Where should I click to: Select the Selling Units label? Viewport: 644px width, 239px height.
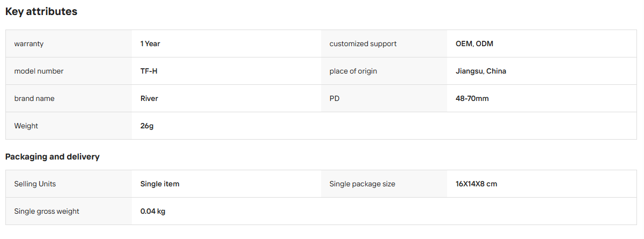[35, 184]
